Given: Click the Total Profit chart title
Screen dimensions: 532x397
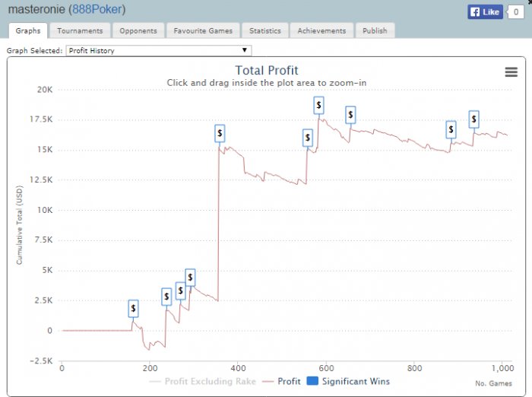Looking at the screenshot, I should pyautogui.click(x=267, y=70).
